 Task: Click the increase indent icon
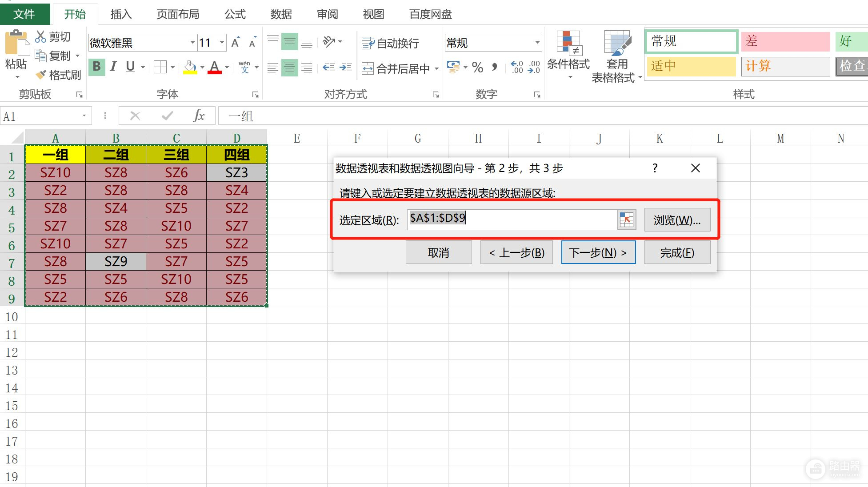click(x=345, y=68)
